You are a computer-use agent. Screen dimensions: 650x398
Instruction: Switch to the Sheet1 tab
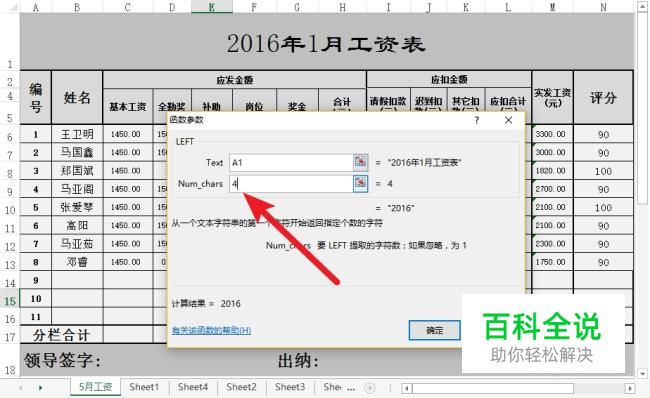[x=144, y=387]
